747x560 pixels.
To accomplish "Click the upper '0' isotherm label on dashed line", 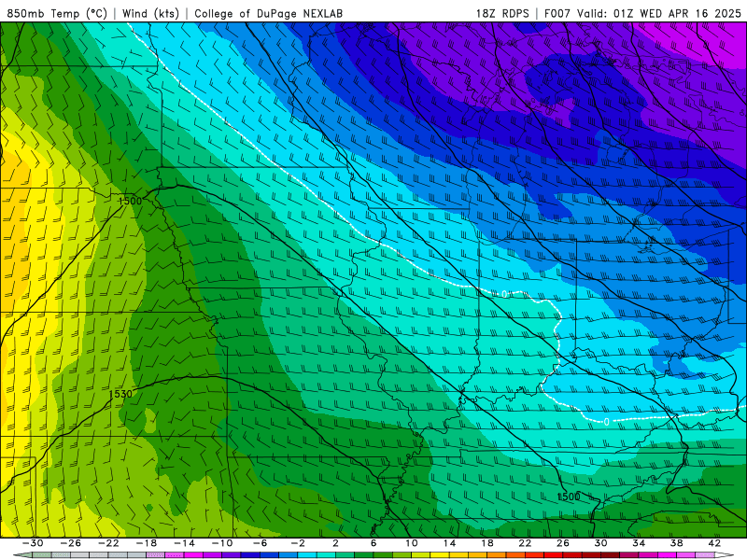I will (504, 294).
